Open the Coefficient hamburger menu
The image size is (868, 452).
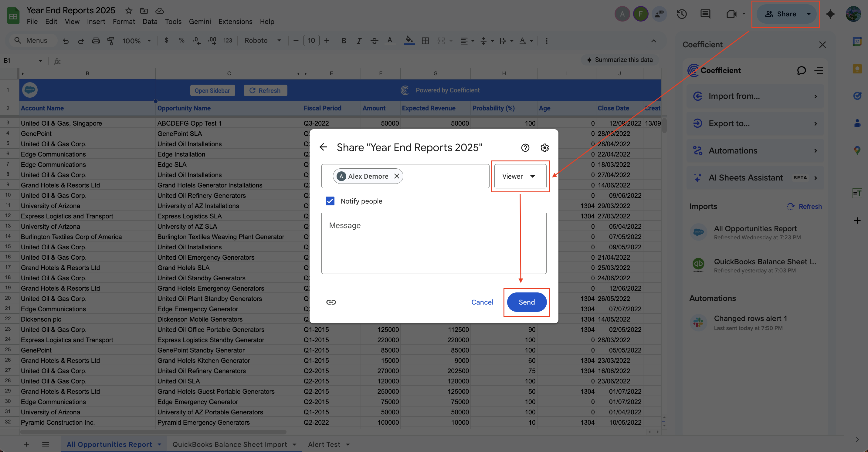pos(819,70)
